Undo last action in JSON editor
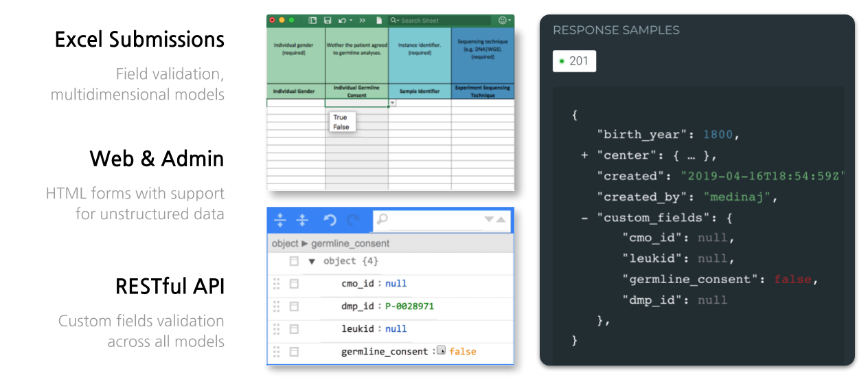Image resolution: width=868 pixels, height=380 pixels. tap(330, 220)
